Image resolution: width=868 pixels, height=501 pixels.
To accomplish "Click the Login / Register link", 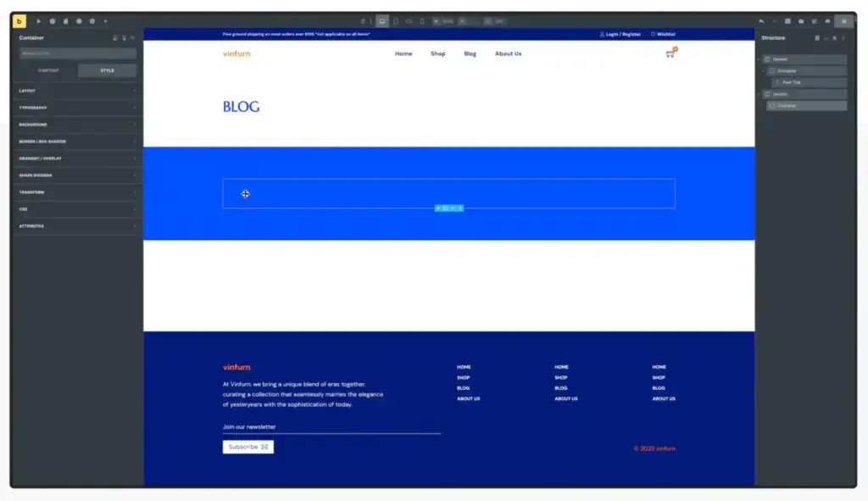I will click(620, 34).
